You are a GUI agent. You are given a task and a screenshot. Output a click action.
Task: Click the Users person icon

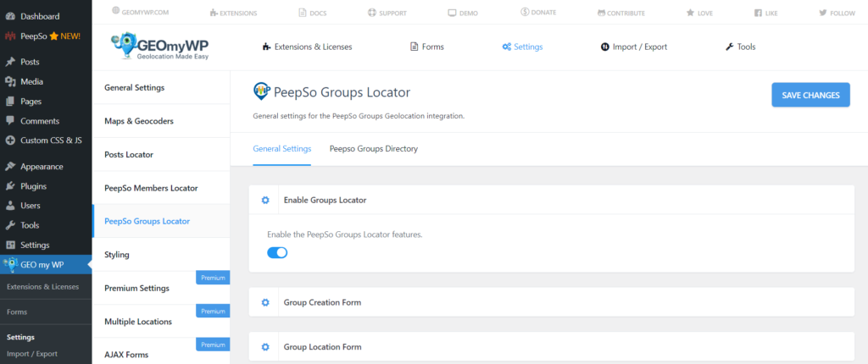(x=10, y=206)
